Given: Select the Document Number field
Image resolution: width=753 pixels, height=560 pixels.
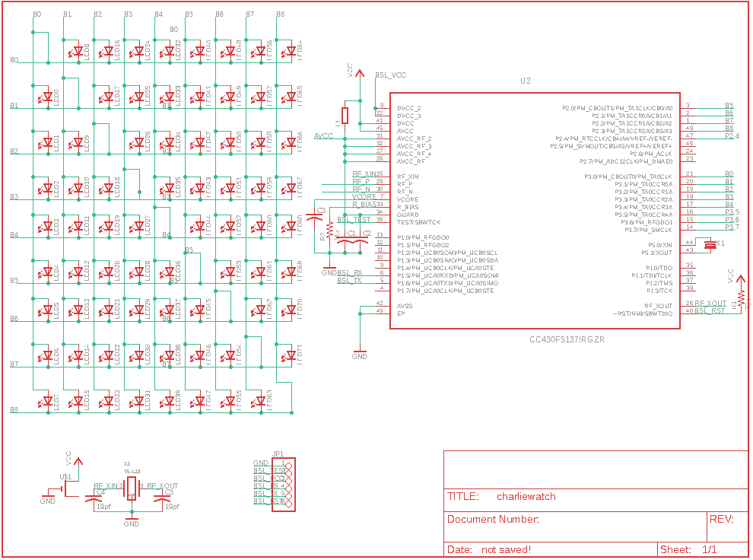Looking at the screenshot, I should (x=494, y=520).
